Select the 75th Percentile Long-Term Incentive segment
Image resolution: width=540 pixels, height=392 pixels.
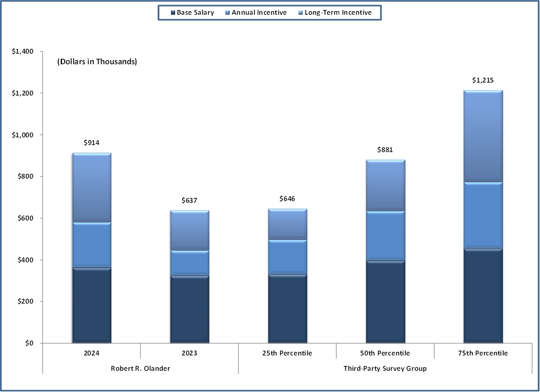coord(483,136)
